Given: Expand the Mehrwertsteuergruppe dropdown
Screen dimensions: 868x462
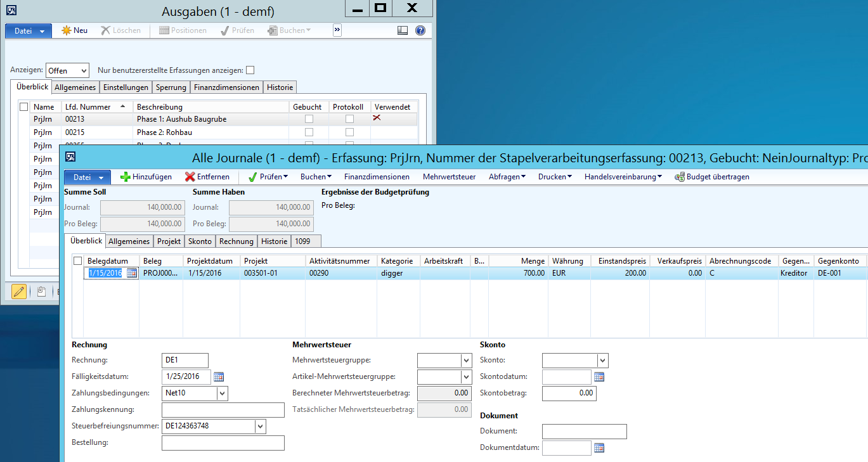Looking at the screenshot, I should (x=467, y=361).
